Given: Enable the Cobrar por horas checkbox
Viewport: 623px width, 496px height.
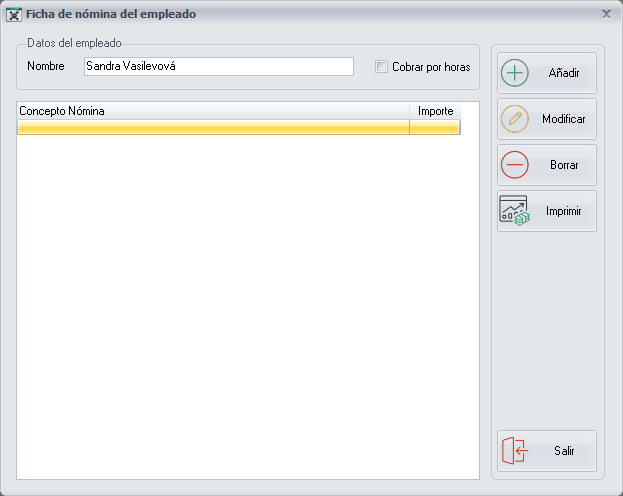Looking at the screenshot, I should click(x=381, y=67).
